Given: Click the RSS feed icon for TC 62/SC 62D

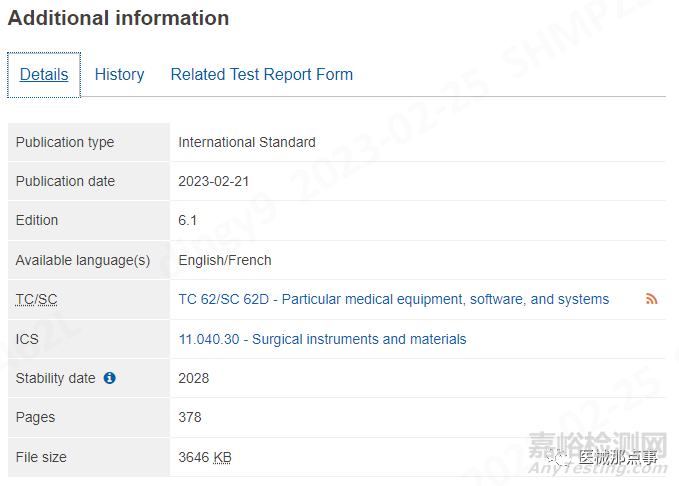Looking at the screenshot, I should coord(651,299).
